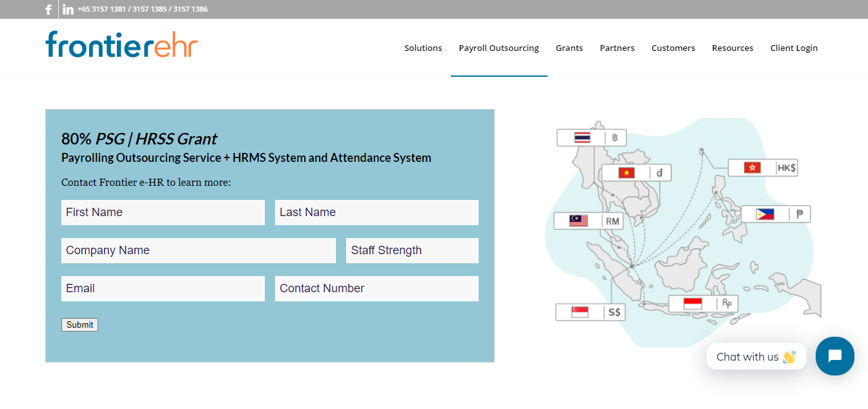868x409 pixels.
Task: Open the LinkedIn page icon
Action: [x=68, y=10]
